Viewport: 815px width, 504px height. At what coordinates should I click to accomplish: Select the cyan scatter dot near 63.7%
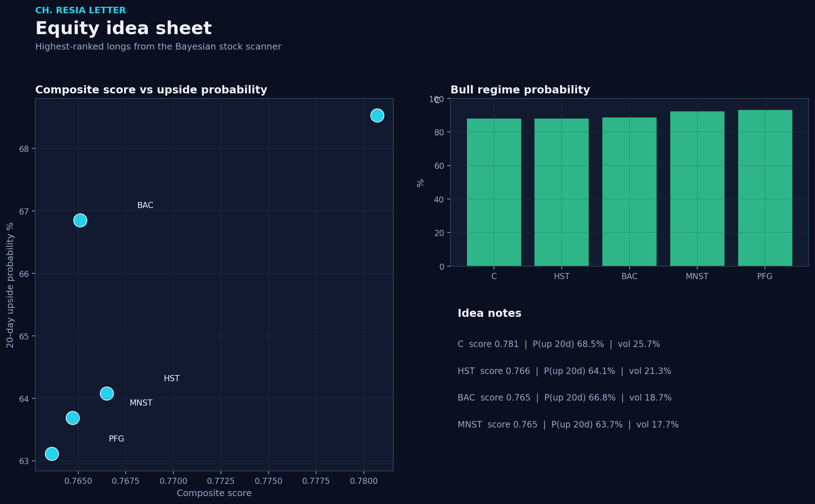tap(73, 418)
